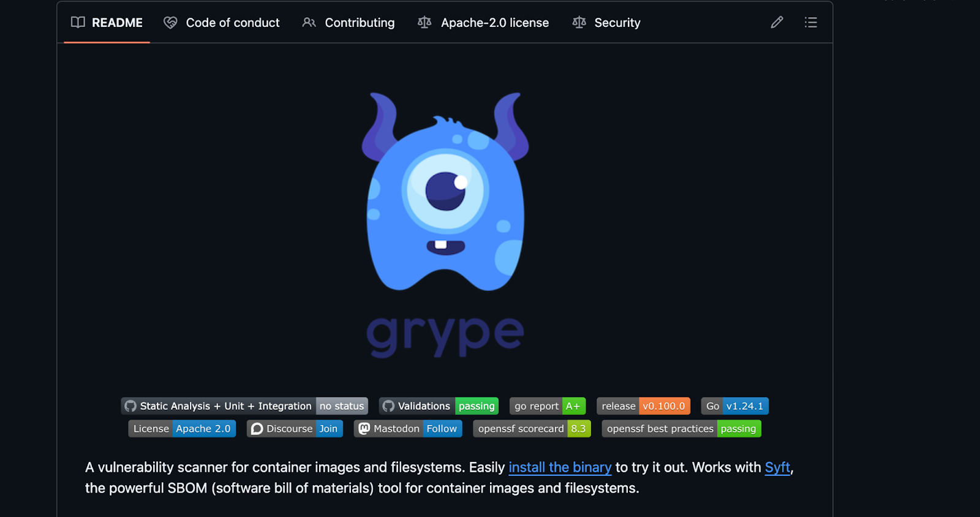Open Static Analysis + Unit + Integration badge
The height and width of the screenshot is (517, 980).
tap(244, 406)
